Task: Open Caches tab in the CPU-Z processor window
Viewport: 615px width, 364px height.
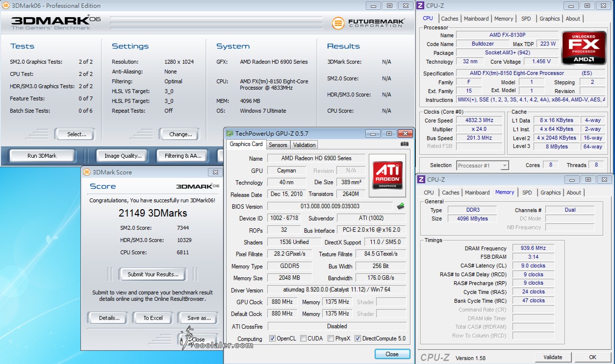Action: (x=450, y=19)
